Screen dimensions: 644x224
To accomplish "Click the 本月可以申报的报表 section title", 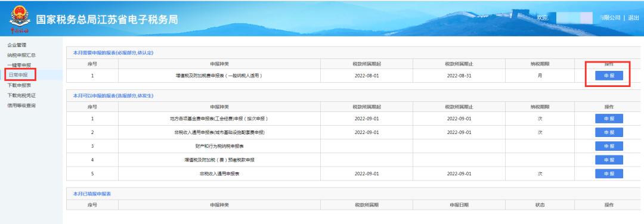I will pyautogui.click(x=113, y=95).
